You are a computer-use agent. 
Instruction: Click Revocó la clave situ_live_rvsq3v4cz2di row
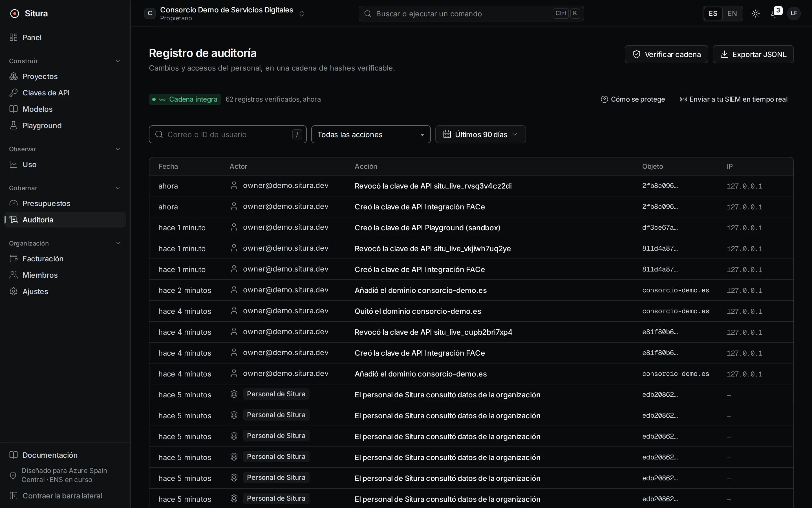pos(471,186)
